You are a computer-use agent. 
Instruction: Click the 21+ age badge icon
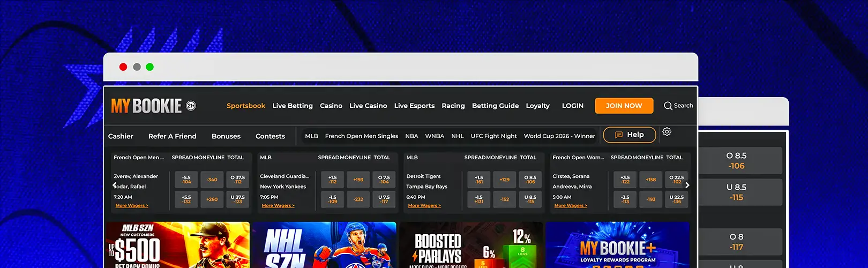pyautogui.click(x=191, y=106)
